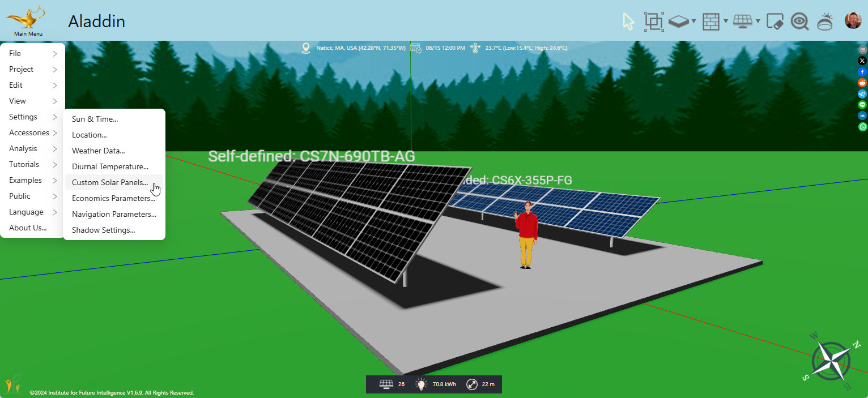The width and height of the screenshot is (868, 398).
Task: Open the Accessories menu item
Action: (33, 133)
